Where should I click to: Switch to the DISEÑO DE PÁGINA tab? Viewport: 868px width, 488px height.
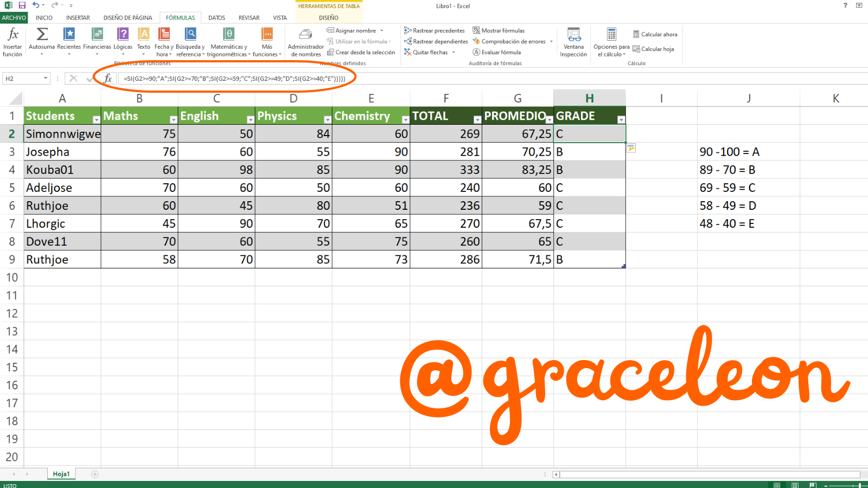128,18
